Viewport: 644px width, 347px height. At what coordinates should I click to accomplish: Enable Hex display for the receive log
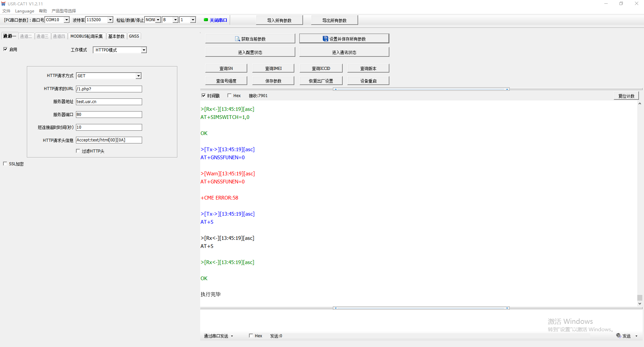(229, 96)
